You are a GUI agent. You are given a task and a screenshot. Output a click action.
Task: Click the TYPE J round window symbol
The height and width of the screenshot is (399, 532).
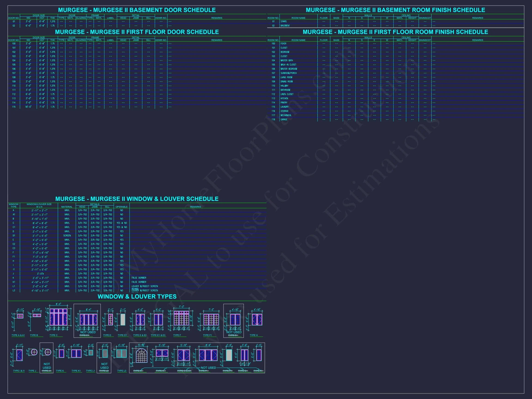click(34, 352)
